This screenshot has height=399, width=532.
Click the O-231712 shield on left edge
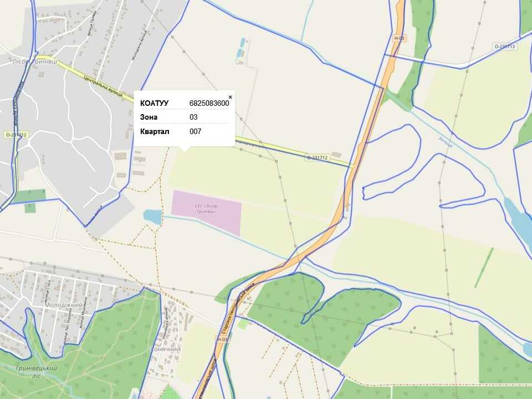coord(16,135)
